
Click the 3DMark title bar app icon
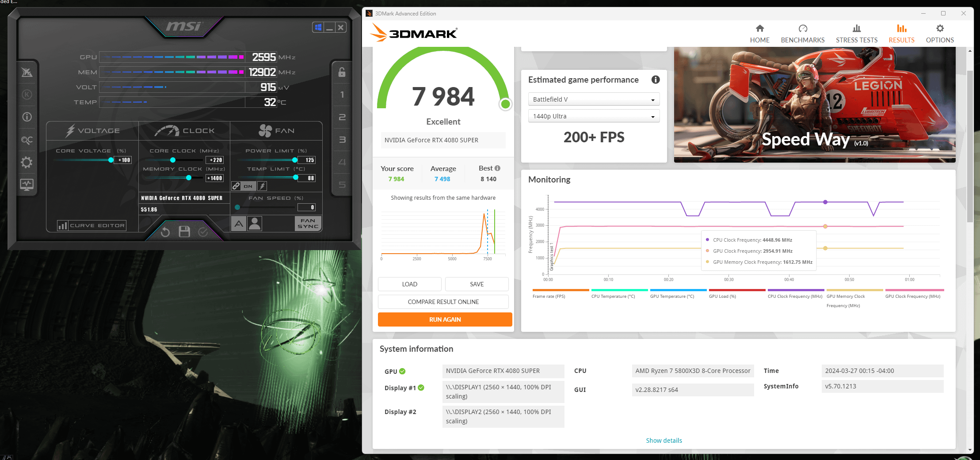pyautogui.click(x=369, y=14)
